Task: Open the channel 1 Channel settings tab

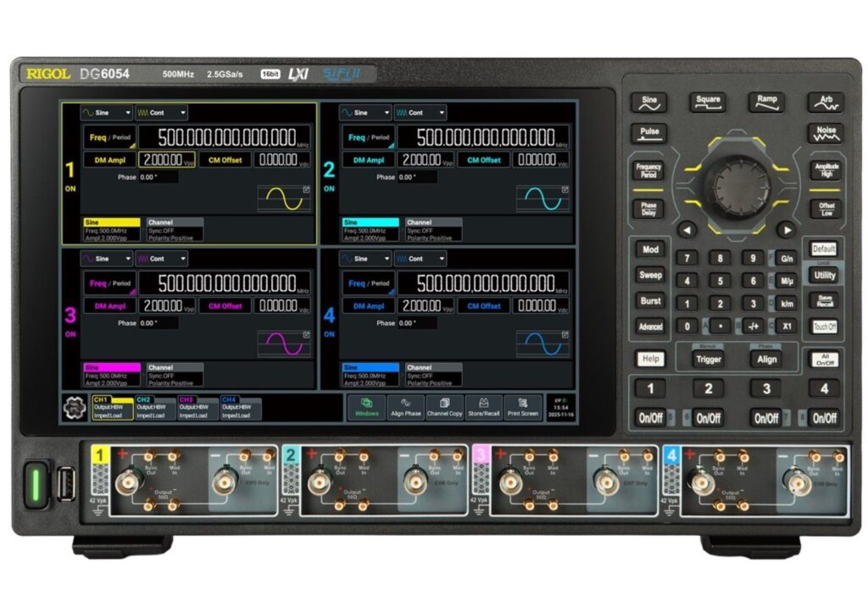Action: (175, 230)
